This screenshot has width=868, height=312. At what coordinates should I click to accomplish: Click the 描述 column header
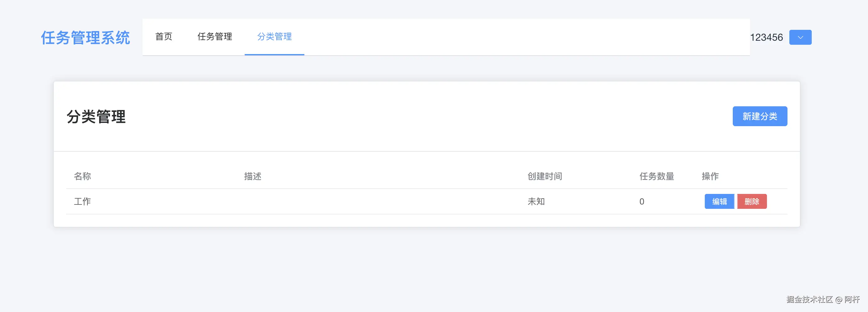tap(253, 176)
